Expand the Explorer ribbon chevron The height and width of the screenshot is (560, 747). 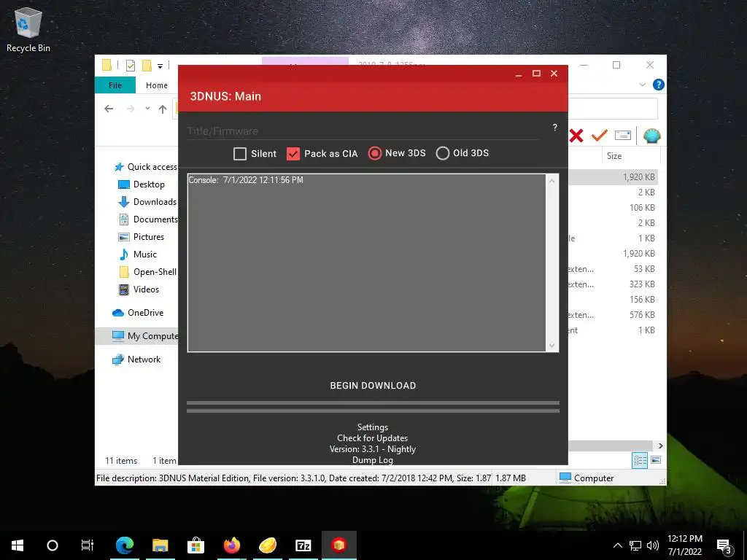(x=642, y=85)
